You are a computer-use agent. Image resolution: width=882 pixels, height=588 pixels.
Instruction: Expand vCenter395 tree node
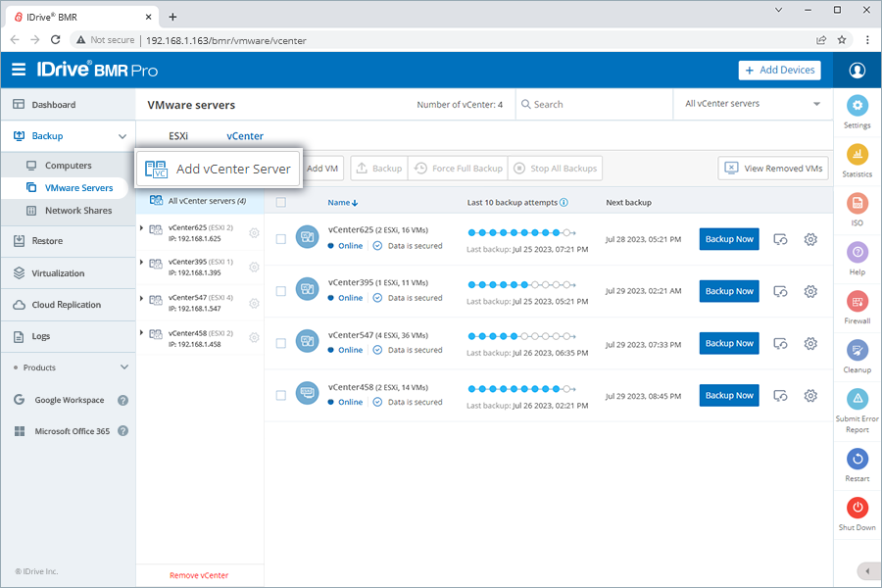pos(142,263)
